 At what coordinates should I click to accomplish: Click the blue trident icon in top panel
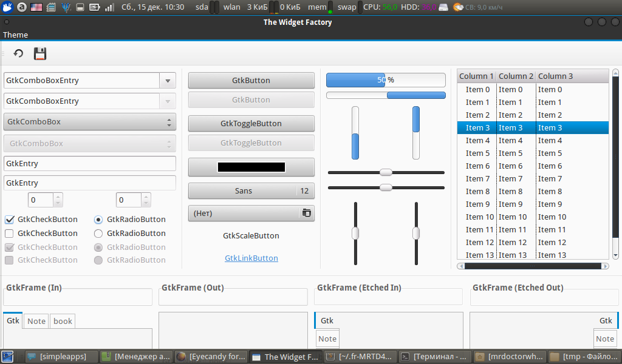(66, 7)
